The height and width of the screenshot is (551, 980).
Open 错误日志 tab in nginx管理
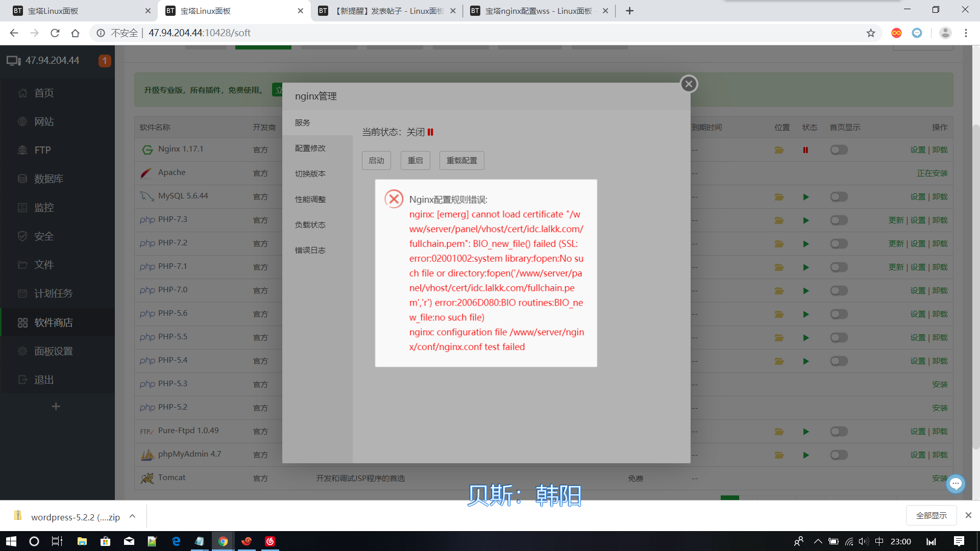tap(310, 250)
